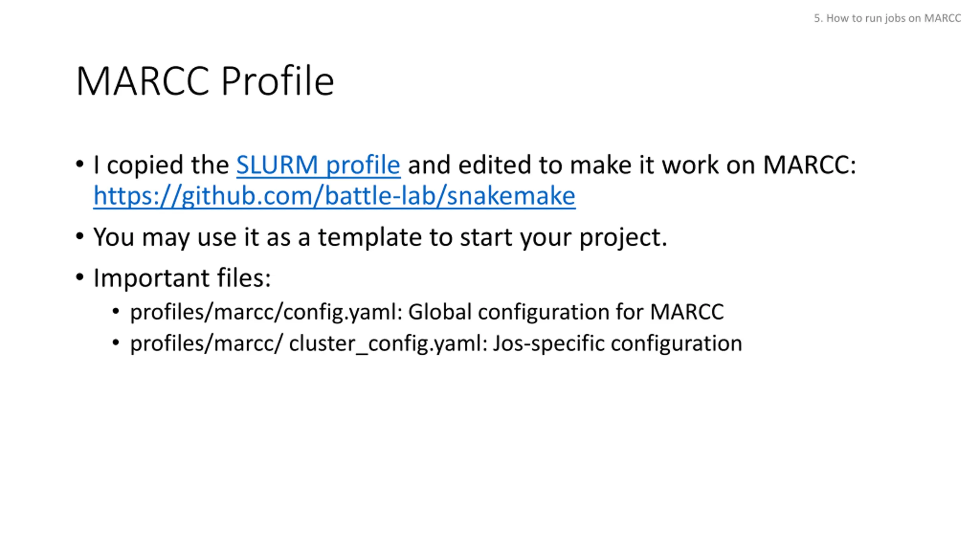The height and width of the screenshot is (551, 980).
Task: Click the bullet before "I copied the"
Action: [80, 165]
